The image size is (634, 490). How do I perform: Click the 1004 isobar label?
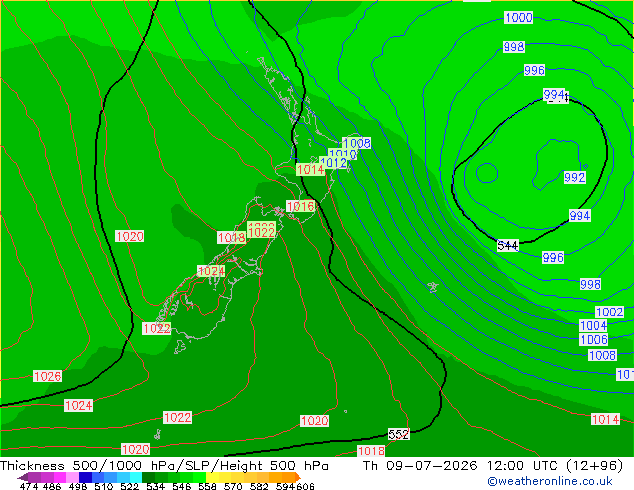[593, 325]
